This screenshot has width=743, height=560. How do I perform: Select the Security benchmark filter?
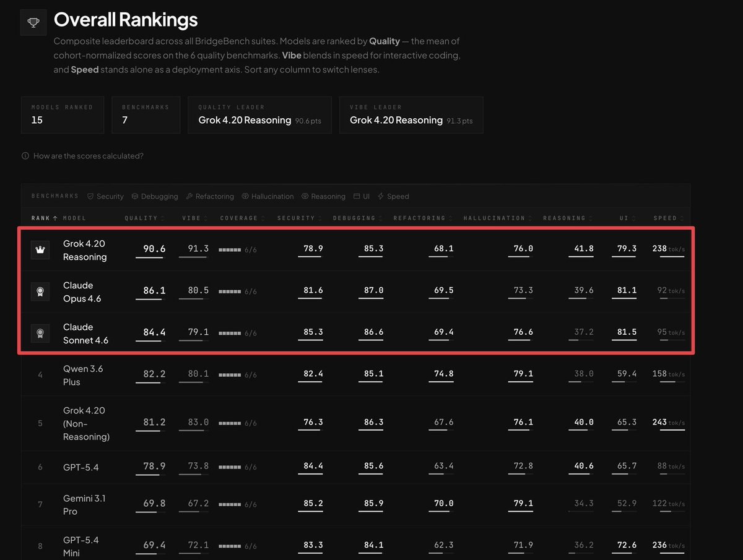105,196
